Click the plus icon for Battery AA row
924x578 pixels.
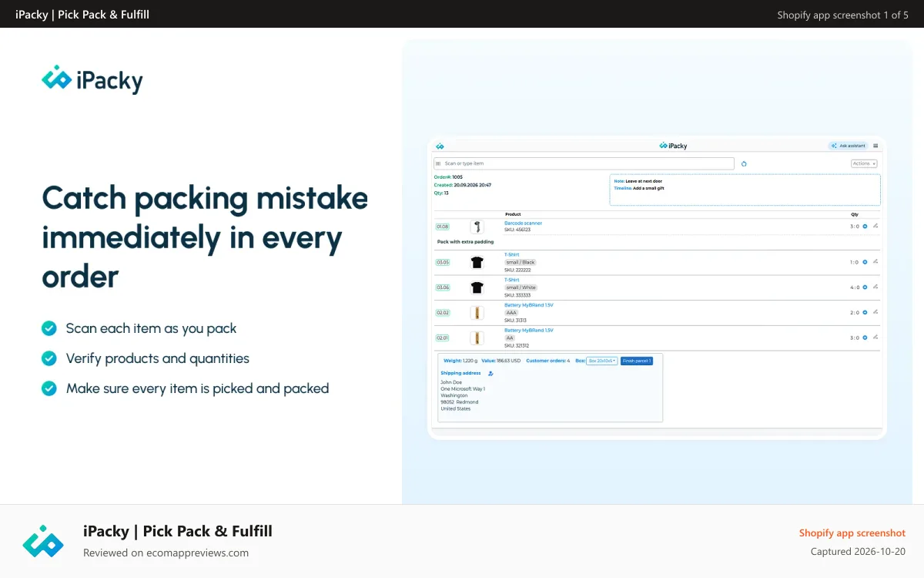[x=865, y=338]
